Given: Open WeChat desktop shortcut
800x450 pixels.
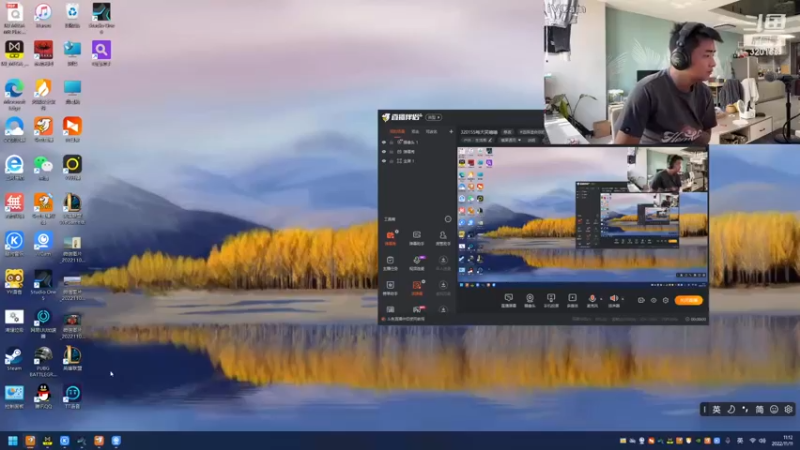Looking at the screenshot, I should coord(43,168).
